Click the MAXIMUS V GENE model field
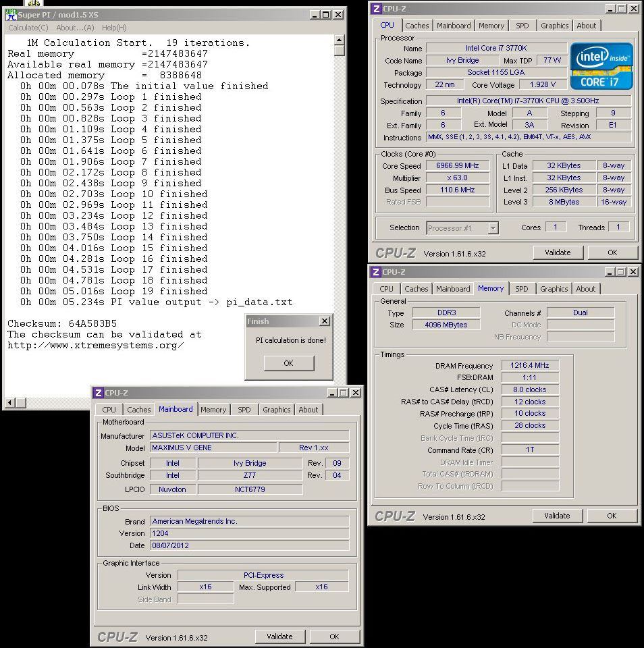 (213, 448)
